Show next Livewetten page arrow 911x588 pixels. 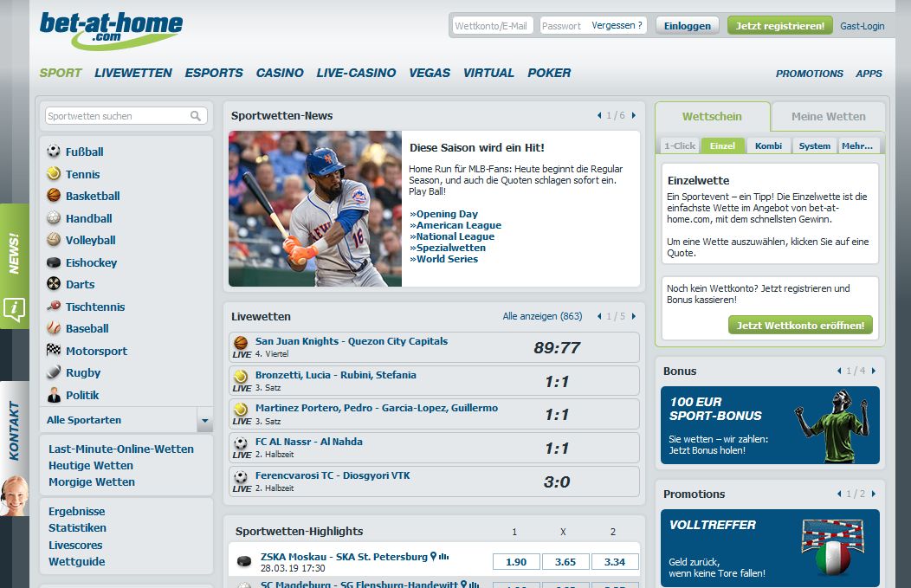(634, 316)
